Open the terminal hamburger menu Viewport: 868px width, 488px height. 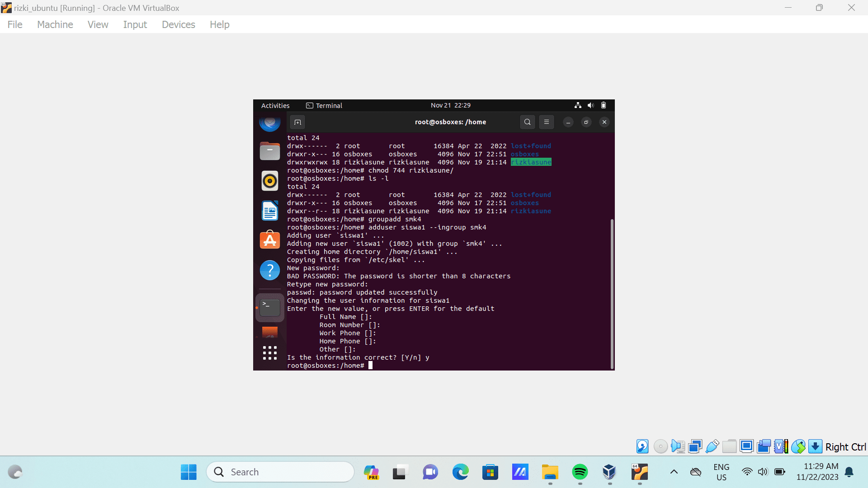547,122
